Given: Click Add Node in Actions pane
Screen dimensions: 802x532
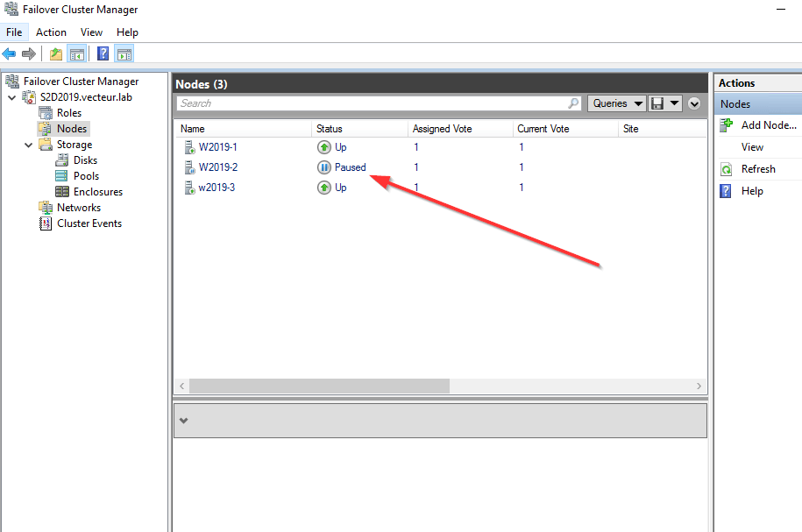Looking at the screenshot, I should click(768, 125).
